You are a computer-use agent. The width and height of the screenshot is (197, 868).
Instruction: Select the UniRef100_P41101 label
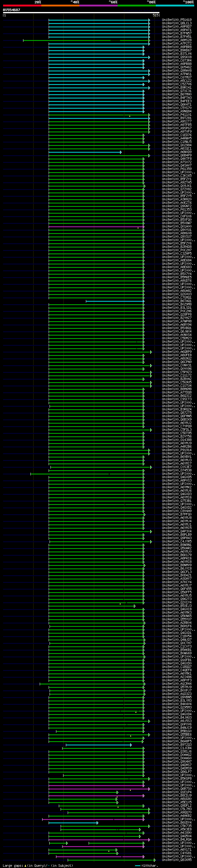pos(177,115)
